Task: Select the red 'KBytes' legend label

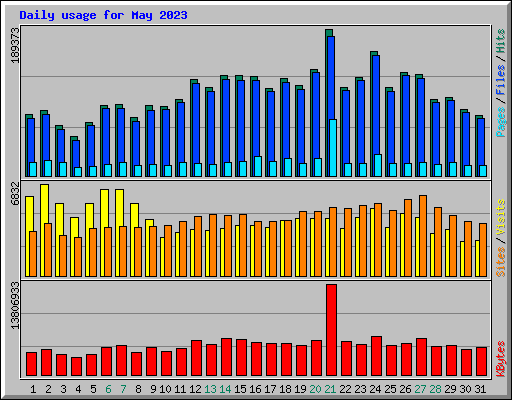Action: click(x=501, y=359)
